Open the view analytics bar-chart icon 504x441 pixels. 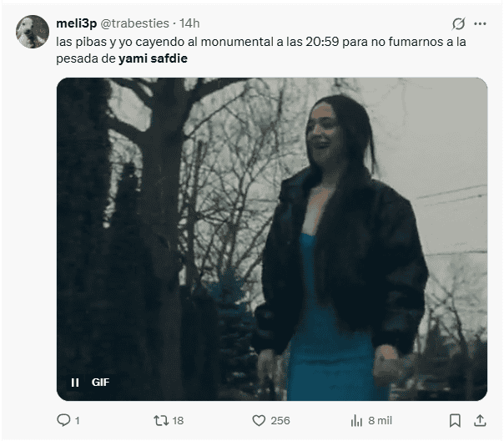coord(356,420)
